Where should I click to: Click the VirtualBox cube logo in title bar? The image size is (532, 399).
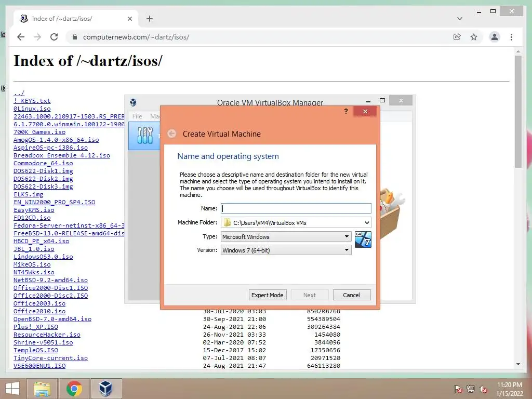click(x=133, y=102)
